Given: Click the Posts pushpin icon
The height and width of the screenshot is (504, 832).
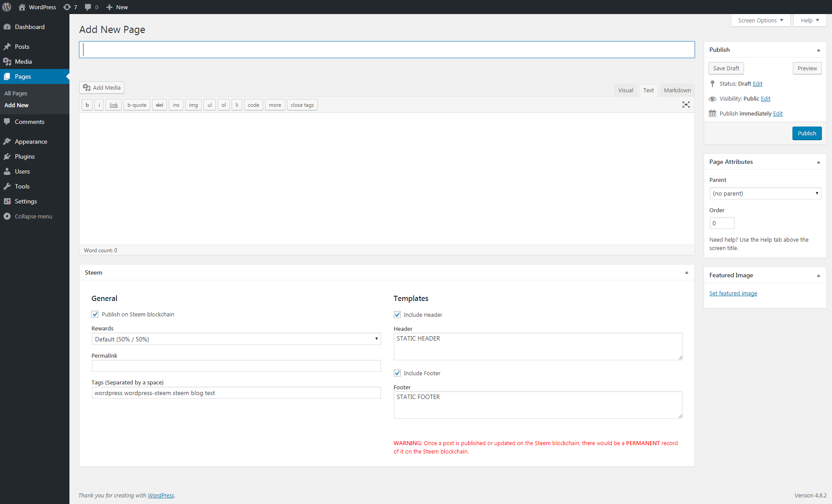Looking at the screenshot, I should 7,47.
